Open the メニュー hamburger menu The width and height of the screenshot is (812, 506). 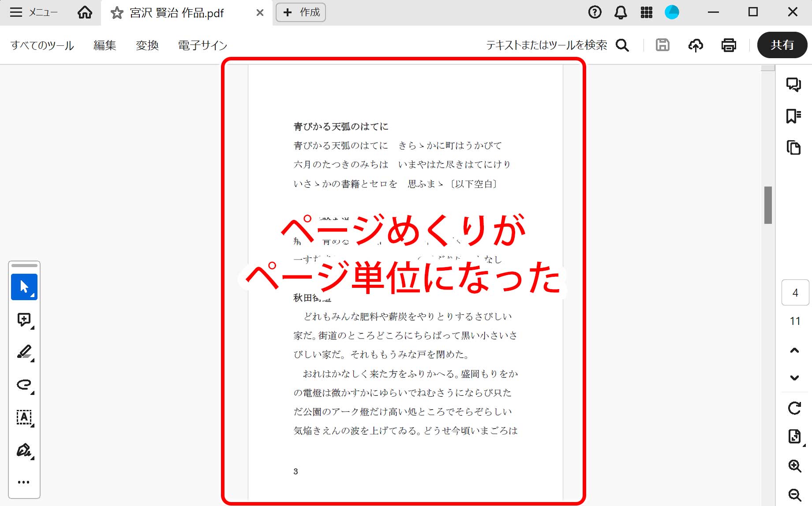[x=34, y=12]
